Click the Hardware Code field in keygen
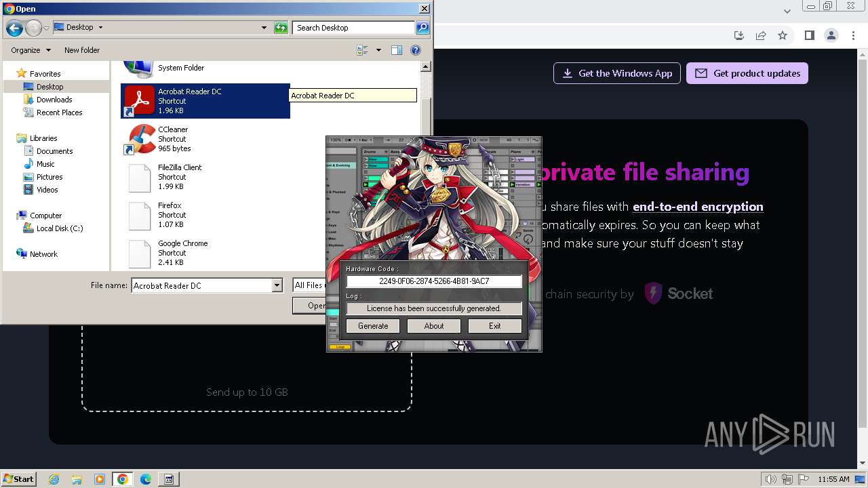This screenshot has height=488, width=868. (x=434, y=281)
